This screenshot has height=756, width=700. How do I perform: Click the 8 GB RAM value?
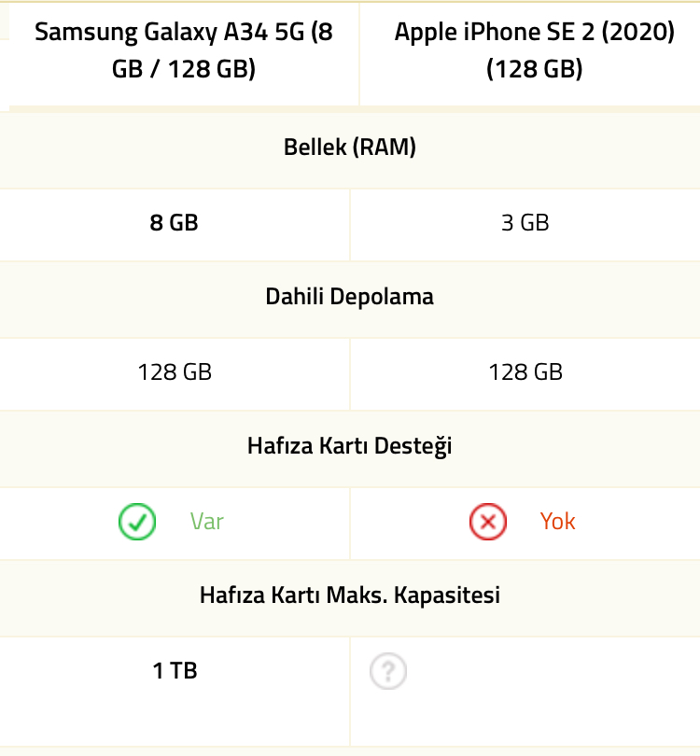[x=174, y=223]
